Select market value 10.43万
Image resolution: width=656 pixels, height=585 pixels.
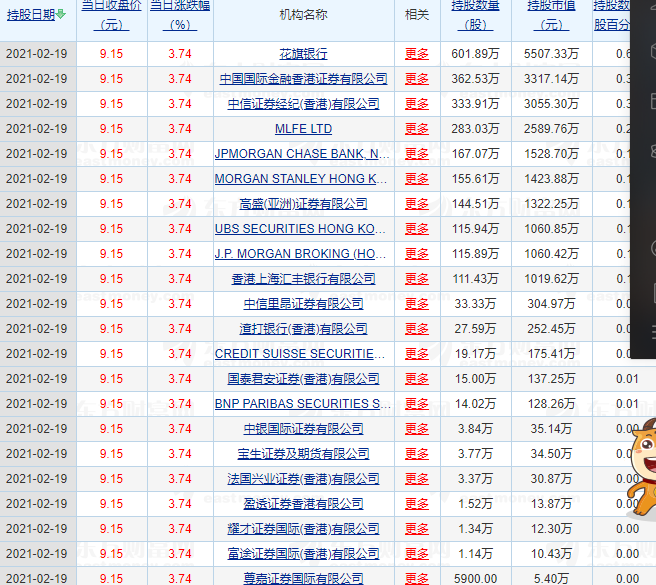click(x=551, y=554)
